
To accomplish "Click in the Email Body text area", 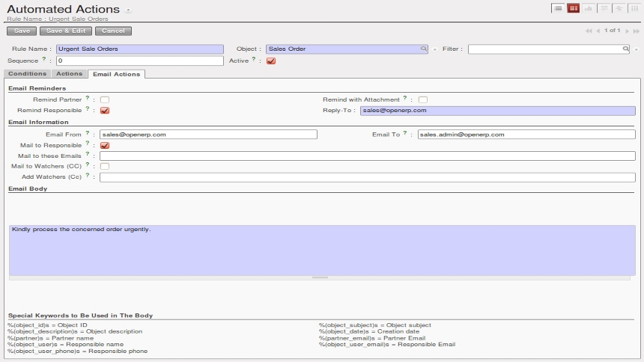I will (323, 251).
